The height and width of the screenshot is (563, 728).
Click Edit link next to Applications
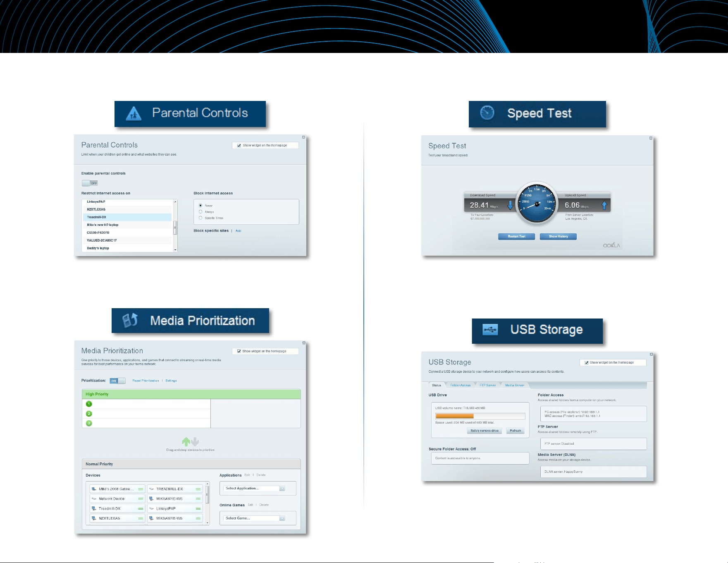point(247,475)
